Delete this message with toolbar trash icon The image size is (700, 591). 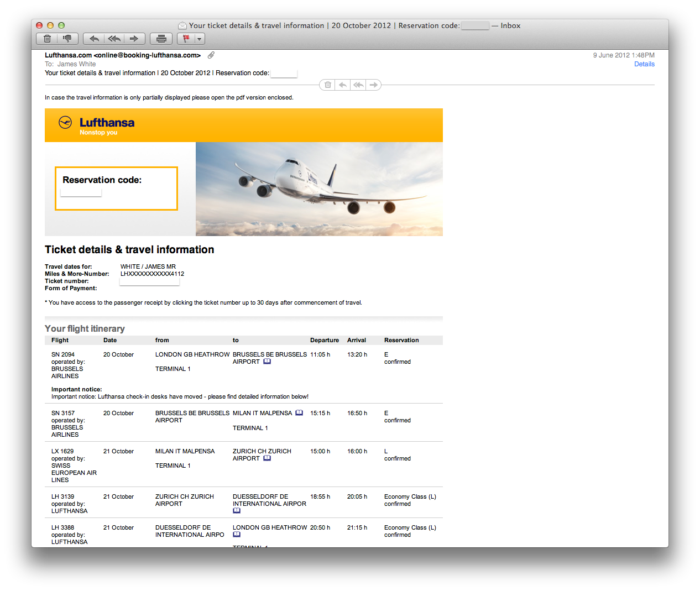(x=47, y=39)
